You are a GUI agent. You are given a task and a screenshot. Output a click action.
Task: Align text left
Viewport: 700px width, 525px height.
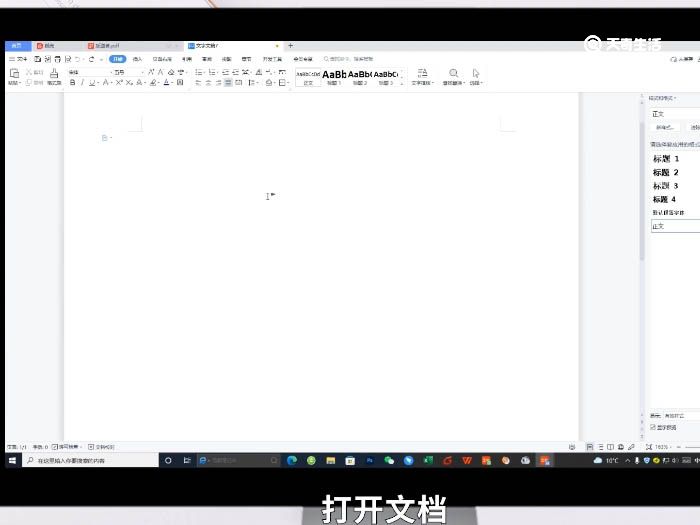click(198, 83)
